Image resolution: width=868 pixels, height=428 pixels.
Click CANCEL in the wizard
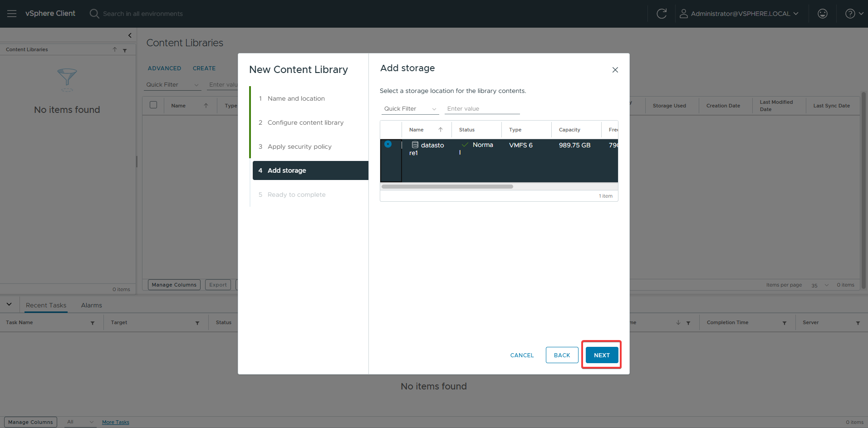point(522,355)
